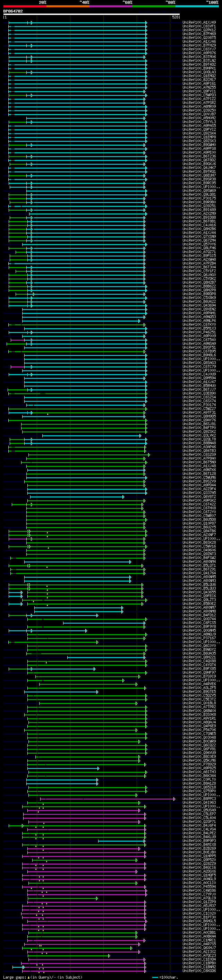Select hit label UniRef100_B2CM17

199,80
